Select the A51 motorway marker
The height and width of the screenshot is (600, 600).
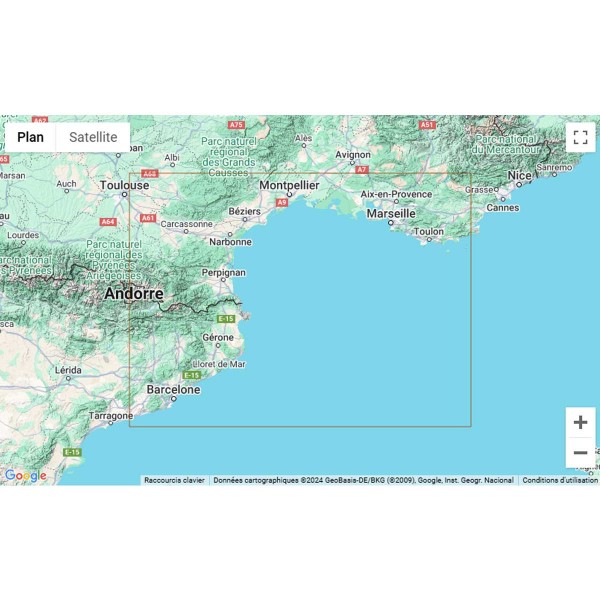point(427,125)
